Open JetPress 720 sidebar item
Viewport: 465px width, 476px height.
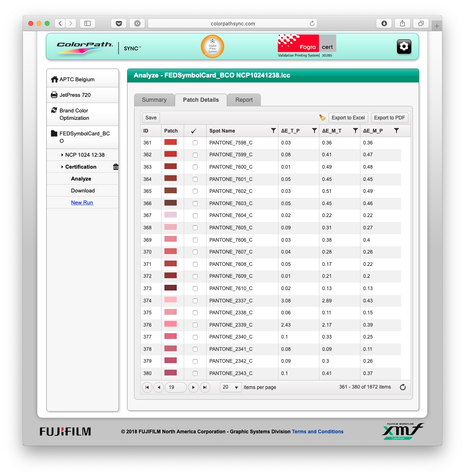(x=82, y=95)
